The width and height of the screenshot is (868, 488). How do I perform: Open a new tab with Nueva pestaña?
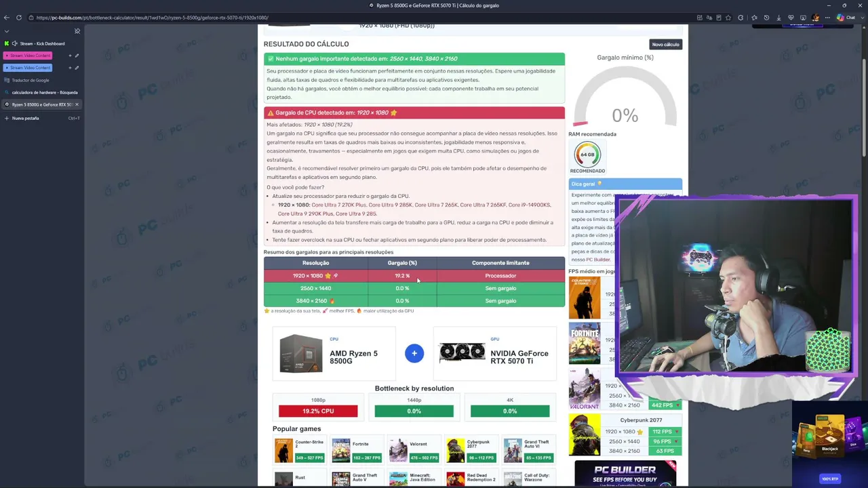[x=42, y=118]
